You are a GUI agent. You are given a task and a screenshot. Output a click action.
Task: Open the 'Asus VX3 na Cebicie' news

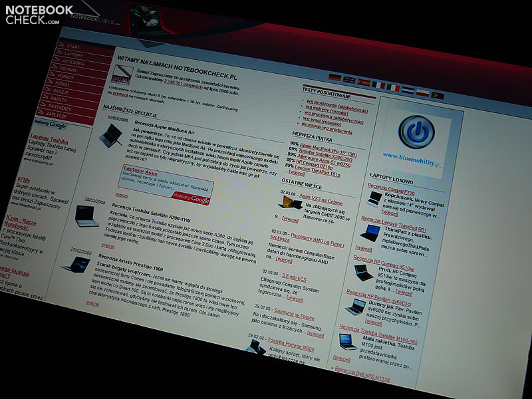tap(321, 199)
